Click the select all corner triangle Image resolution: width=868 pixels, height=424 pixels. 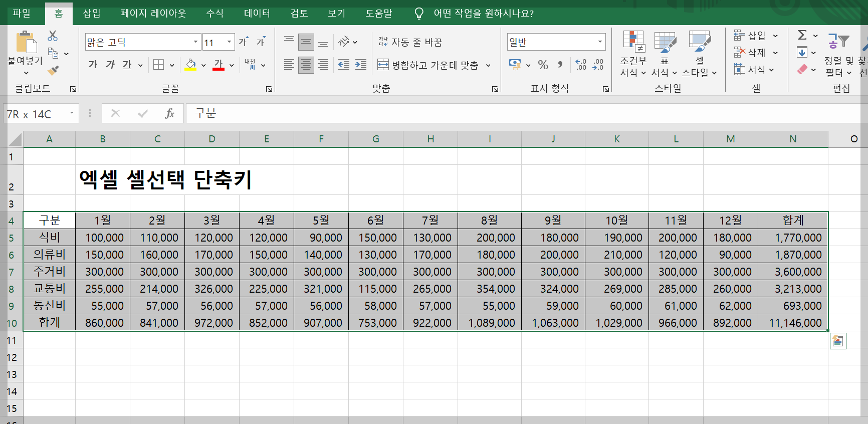pos(16,139)
